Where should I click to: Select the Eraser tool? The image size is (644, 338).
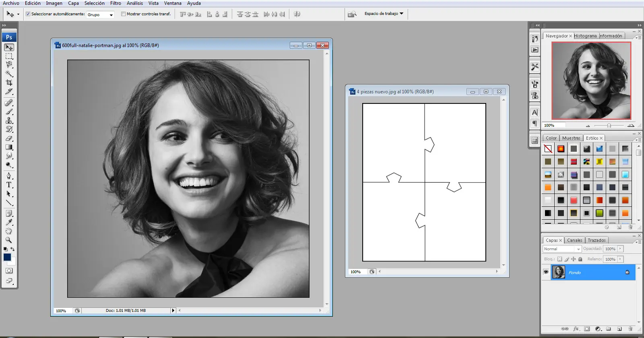(9, 138)
